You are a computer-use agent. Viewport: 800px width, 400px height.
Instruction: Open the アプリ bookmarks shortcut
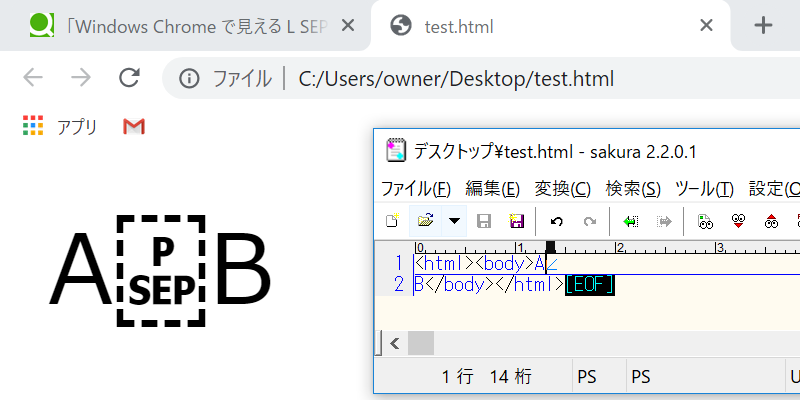[60, 126]
